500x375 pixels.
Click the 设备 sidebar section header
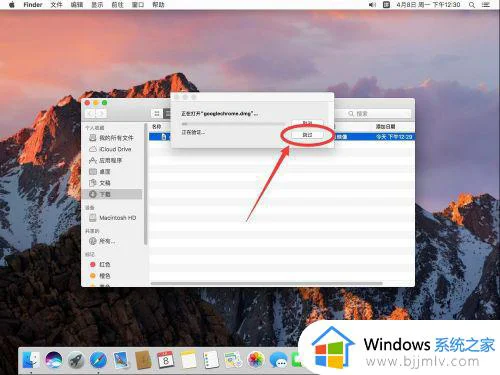click(x=90, y=208)
